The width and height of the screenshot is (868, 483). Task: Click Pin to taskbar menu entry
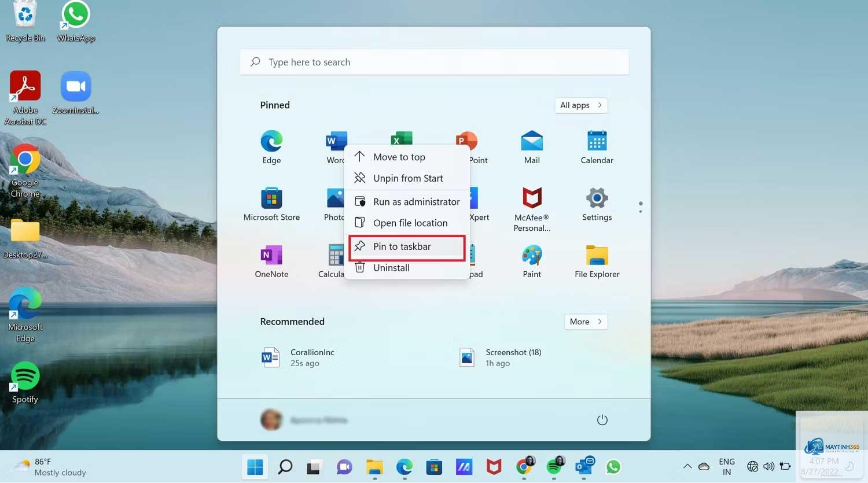tap(407, 246)
